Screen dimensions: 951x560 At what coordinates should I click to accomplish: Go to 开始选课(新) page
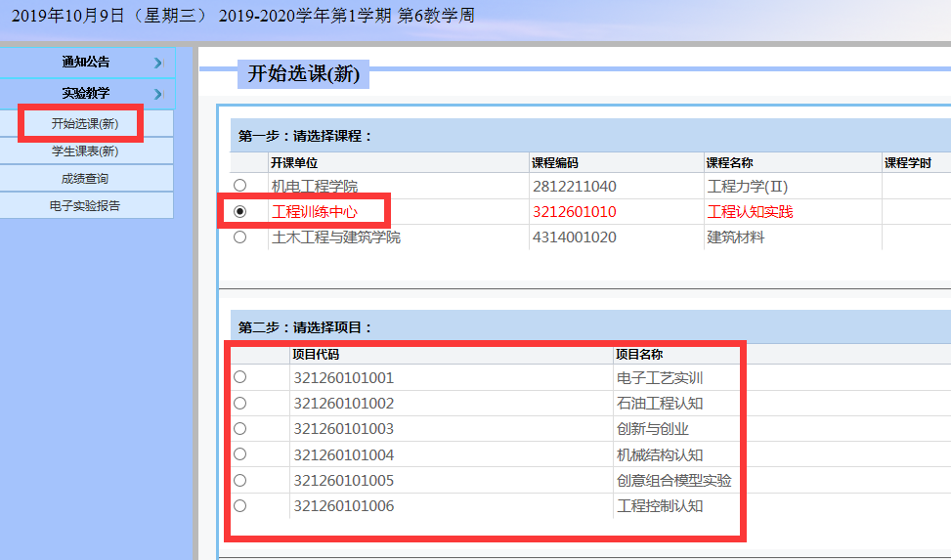85,124
